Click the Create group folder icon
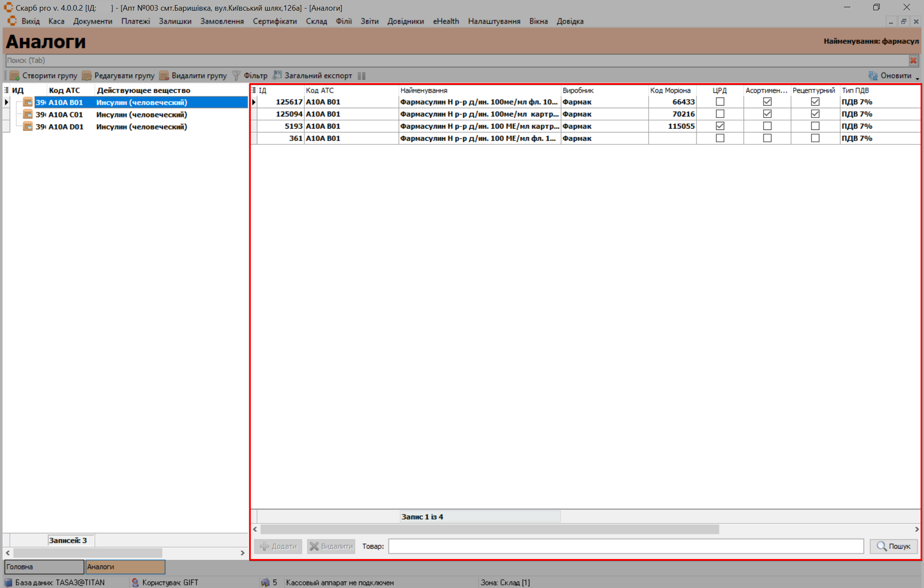924x588 pixels. tap(14, 76)
